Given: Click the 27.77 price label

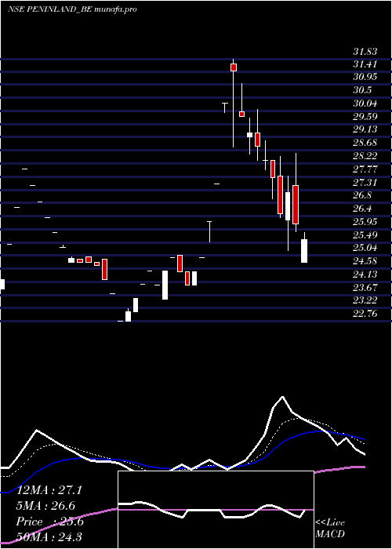Looking at the screenshot, I should 365,169.
